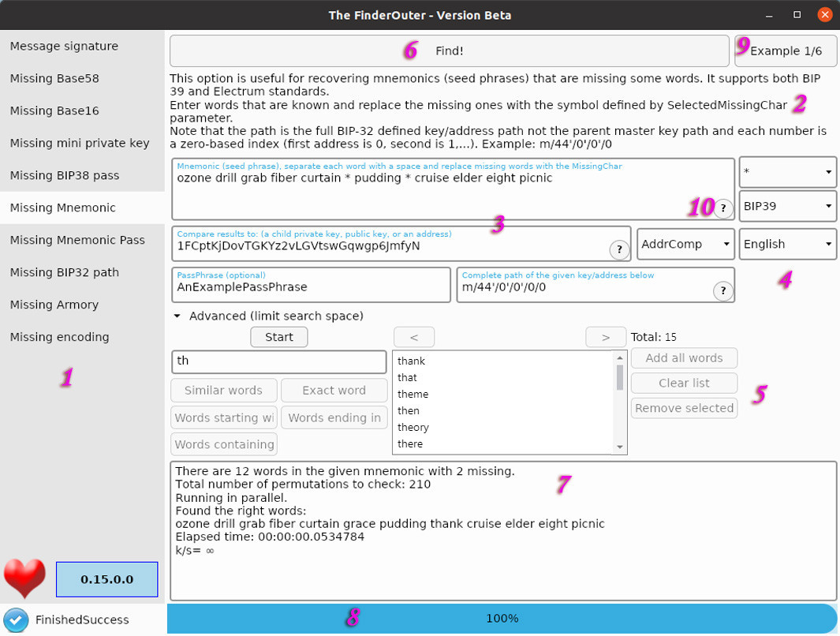Click help icon next to key path field
The width and height of the screenshot is (840, 636).
[723, 290]
